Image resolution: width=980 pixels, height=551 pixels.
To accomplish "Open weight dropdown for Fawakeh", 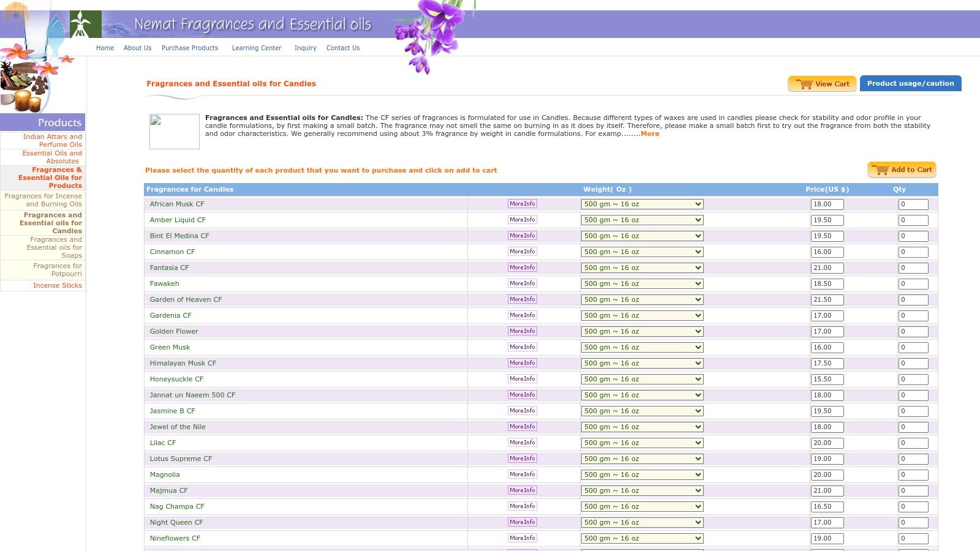I will 642,283.
